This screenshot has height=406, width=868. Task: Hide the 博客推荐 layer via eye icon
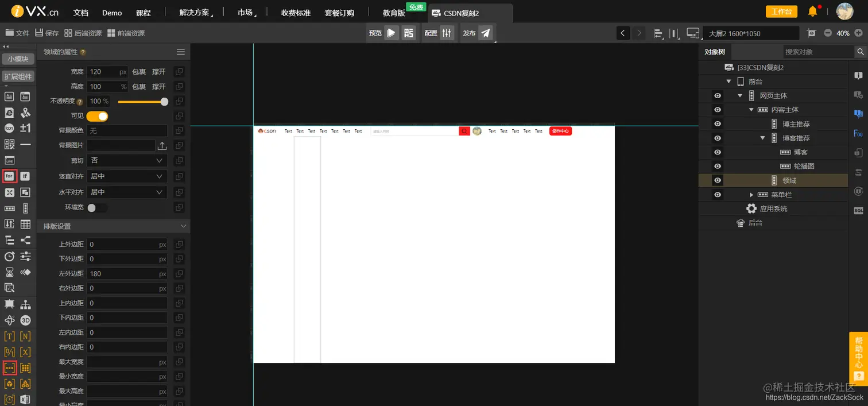pyautogui.click(x=717, y=138)
